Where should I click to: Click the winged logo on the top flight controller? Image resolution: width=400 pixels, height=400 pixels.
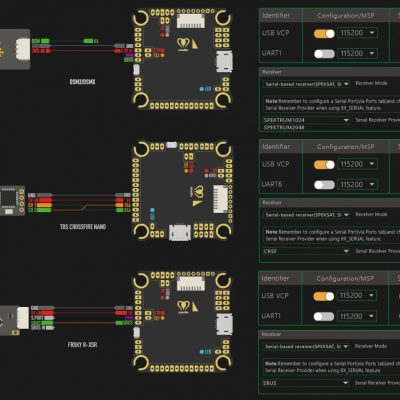183,44
